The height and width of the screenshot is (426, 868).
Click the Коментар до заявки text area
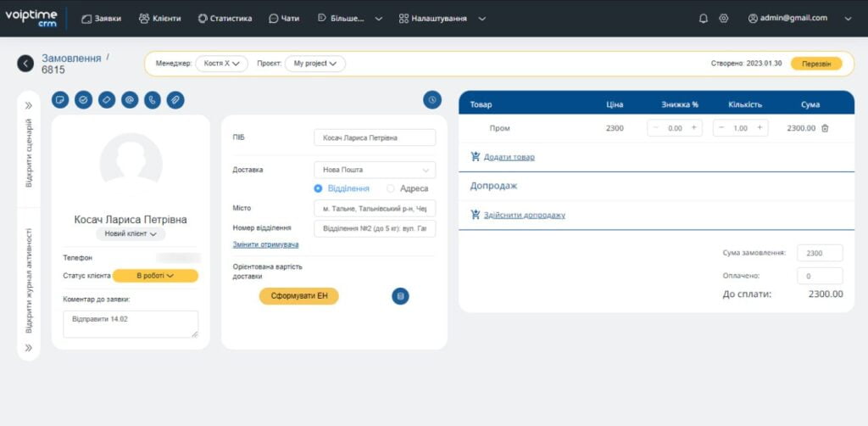131,324
